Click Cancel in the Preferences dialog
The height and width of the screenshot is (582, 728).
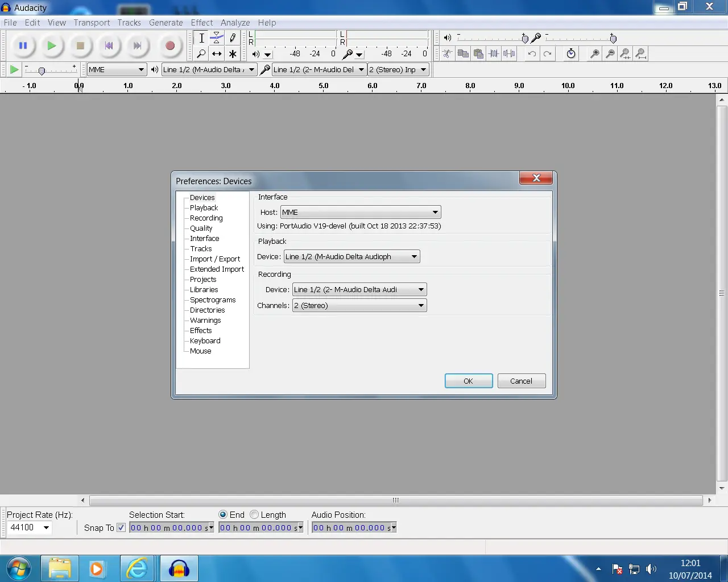click(x=522, y=381)
